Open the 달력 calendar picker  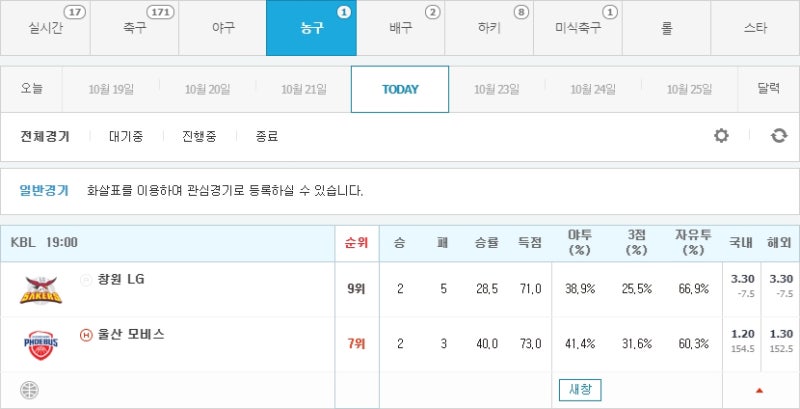pos(768,89)
